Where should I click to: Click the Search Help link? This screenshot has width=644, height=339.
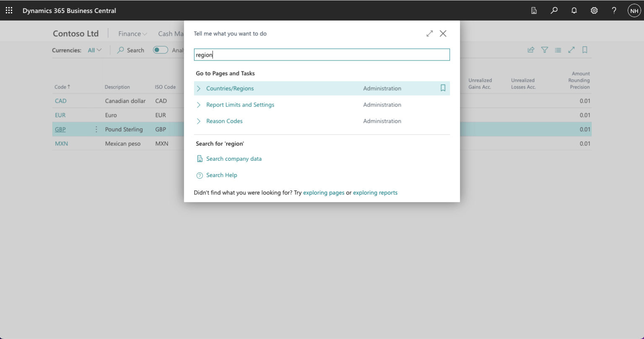(222, 175)
